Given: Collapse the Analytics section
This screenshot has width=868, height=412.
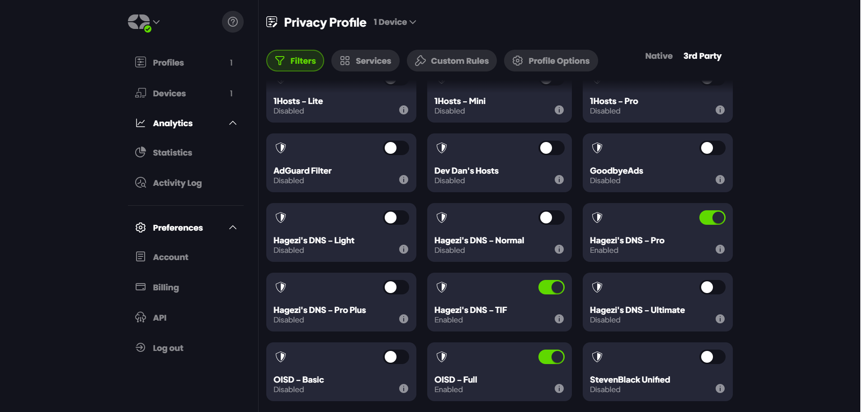Looking at the screenshot, I should coord(233,123).
